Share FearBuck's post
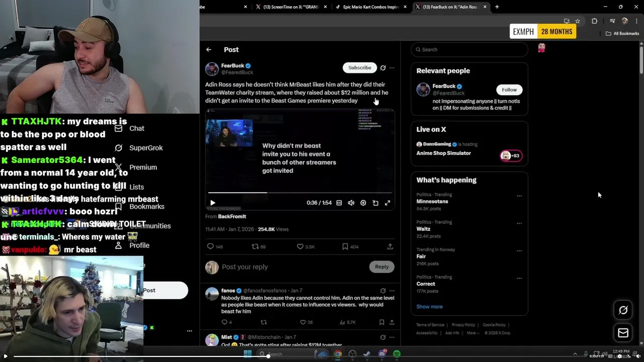The width and height of the screenshot is (644, 362). tap(390, 246)
